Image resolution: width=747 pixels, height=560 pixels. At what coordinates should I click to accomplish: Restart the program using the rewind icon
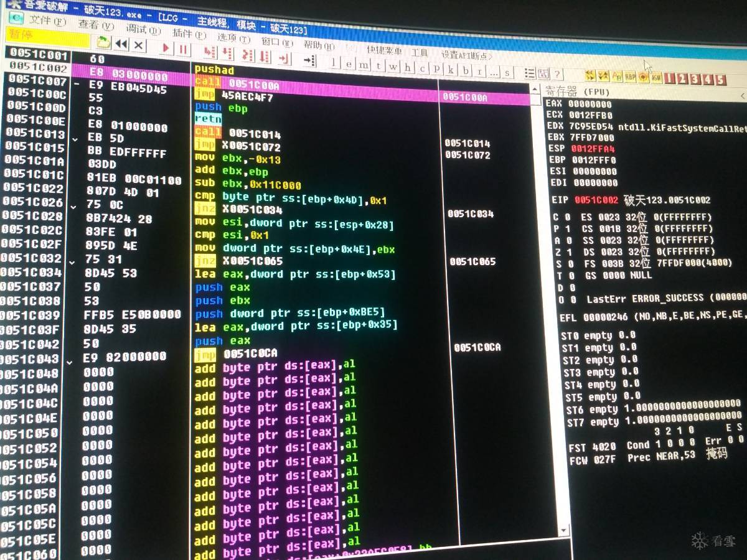[121, 45]
